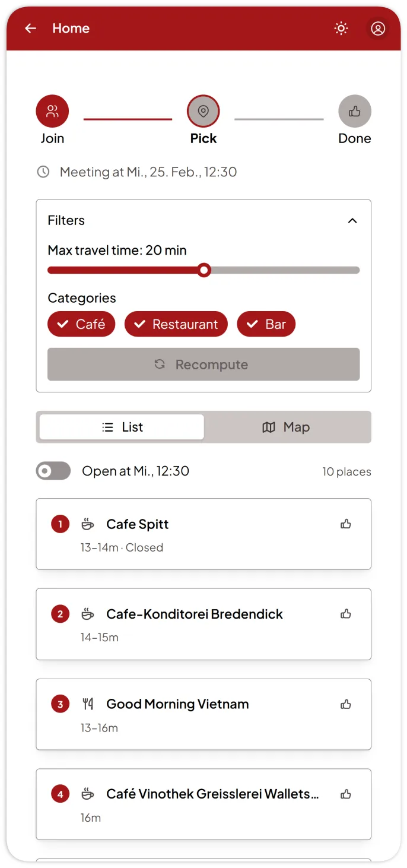Select the theme brightness icon

[x=341, y=28]
